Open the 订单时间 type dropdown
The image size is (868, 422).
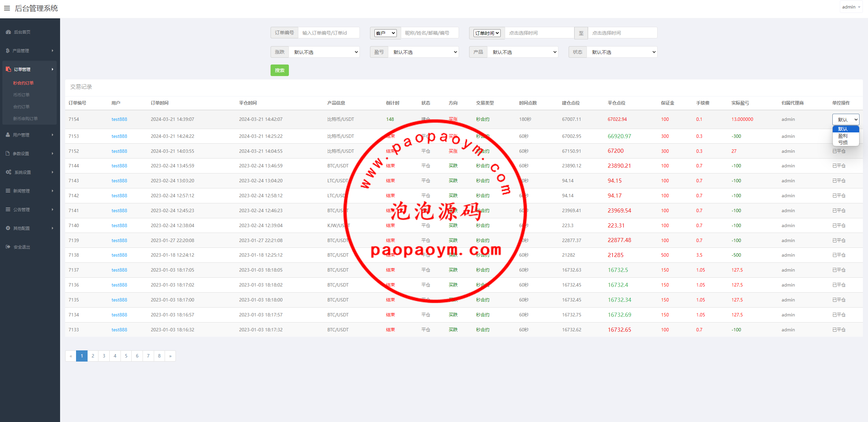pos(487,33)
